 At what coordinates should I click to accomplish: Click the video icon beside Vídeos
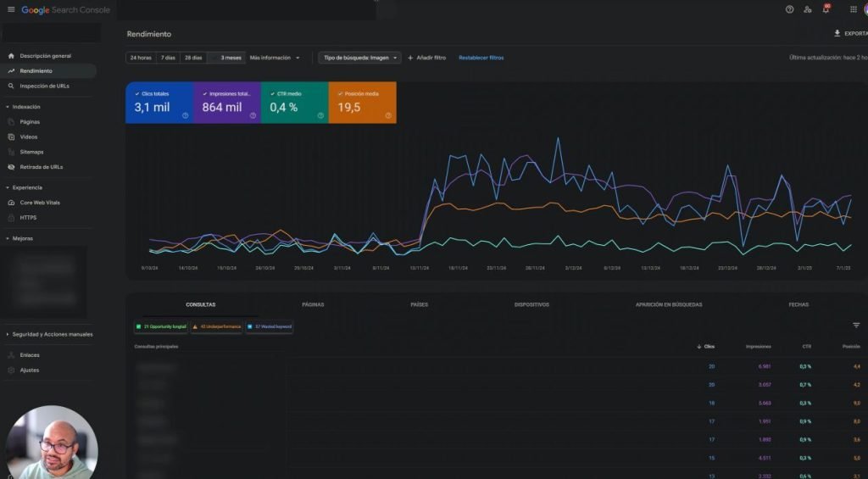pos(11,136)
